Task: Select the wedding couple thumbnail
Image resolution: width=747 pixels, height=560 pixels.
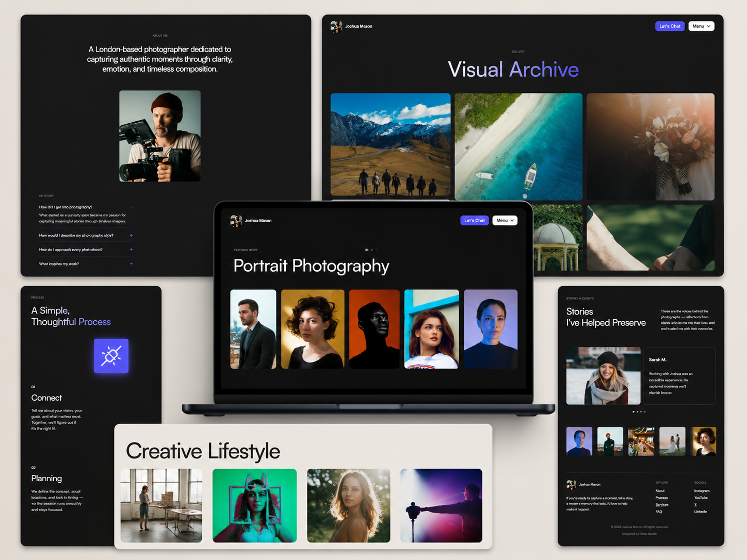Action: click(x=673, y=441)
